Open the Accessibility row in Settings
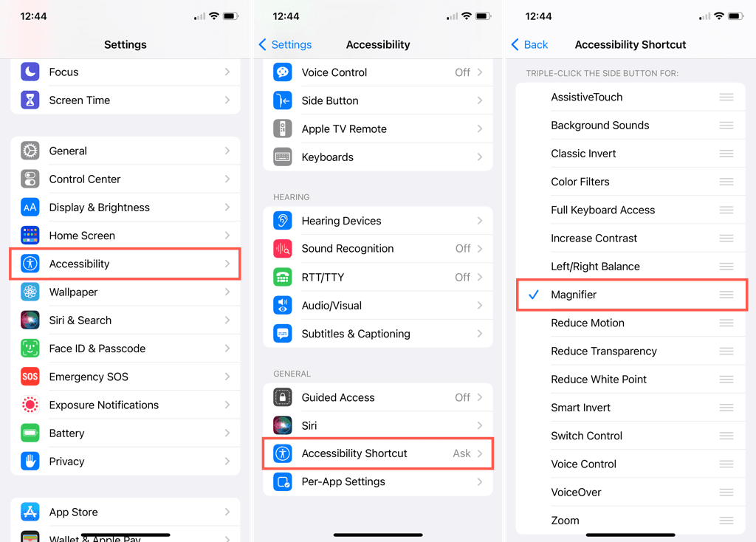The width and height of the screenshot is (756, 542). coord(126,264)
